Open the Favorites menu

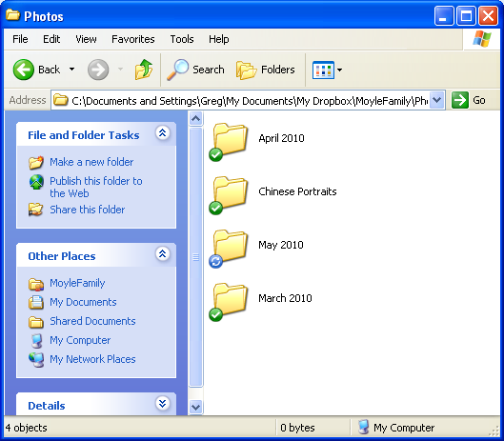[x=133, y=39]
